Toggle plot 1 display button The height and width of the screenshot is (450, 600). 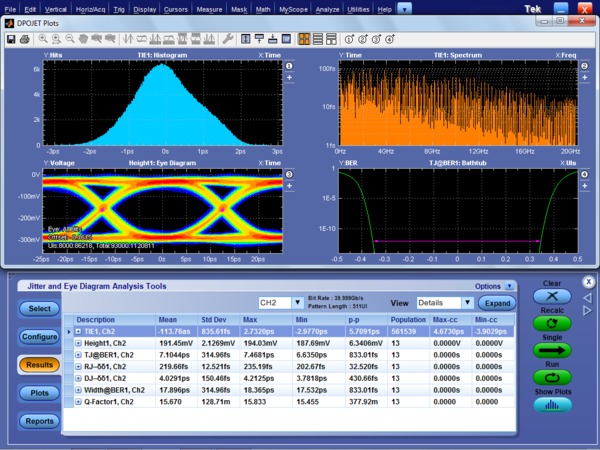(x=288, y=66)
